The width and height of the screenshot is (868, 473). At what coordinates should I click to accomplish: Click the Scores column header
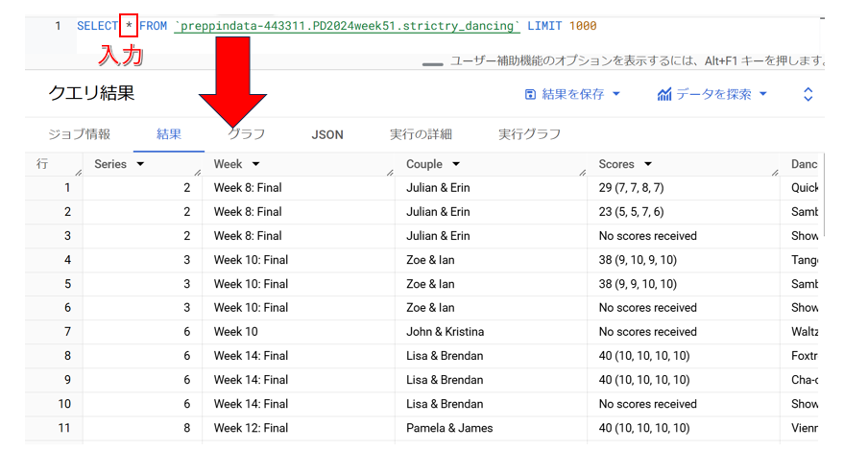pyautogui.click(x=616, y=164)
